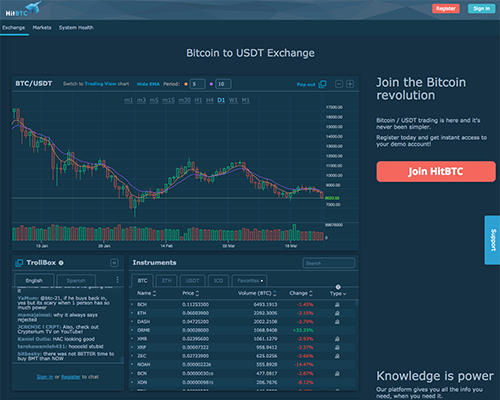Image resolution: width=500 pixels, height=400 pixels.
Task: Open the Type column filter dropdown
Action: (x=338, y=294)
